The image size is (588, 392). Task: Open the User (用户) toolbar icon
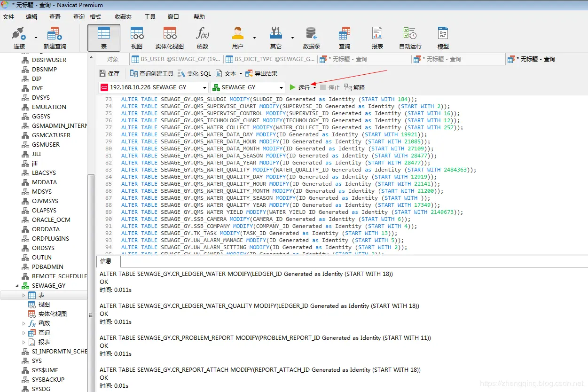(x=238, y=38)
